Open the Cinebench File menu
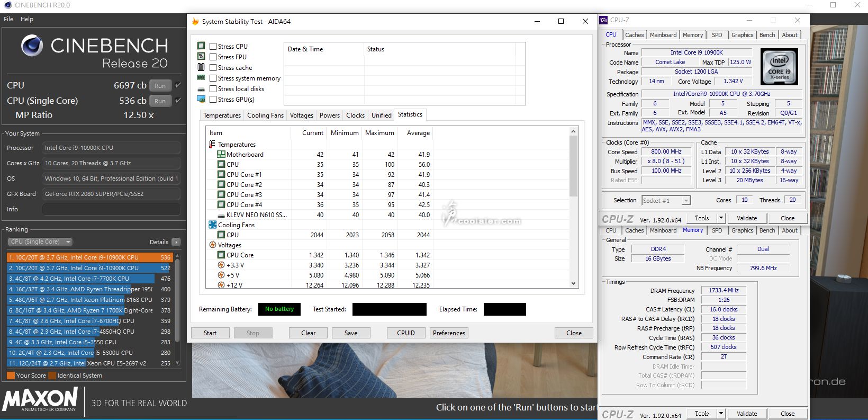The height and width of the screenshot is (420, 868). [8, 19]
